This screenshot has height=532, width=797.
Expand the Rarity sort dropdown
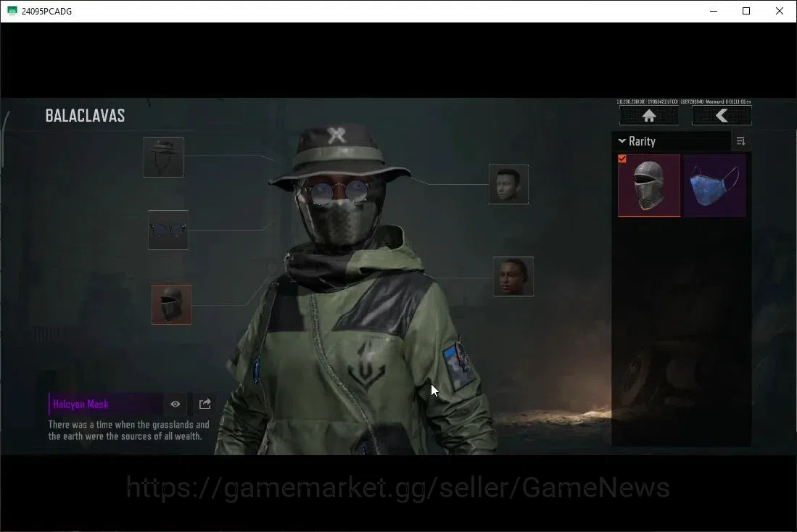click(671, 141)
